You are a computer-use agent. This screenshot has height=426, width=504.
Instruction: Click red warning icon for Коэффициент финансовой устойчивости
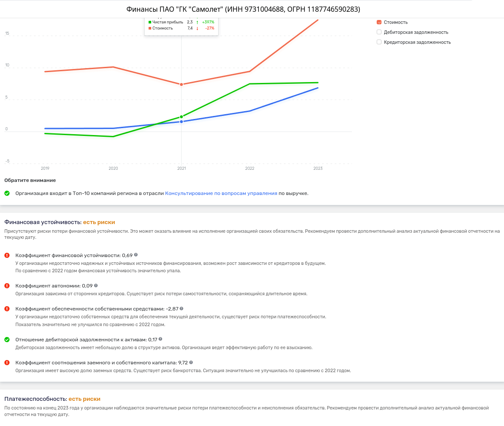(x=7, y=255)
